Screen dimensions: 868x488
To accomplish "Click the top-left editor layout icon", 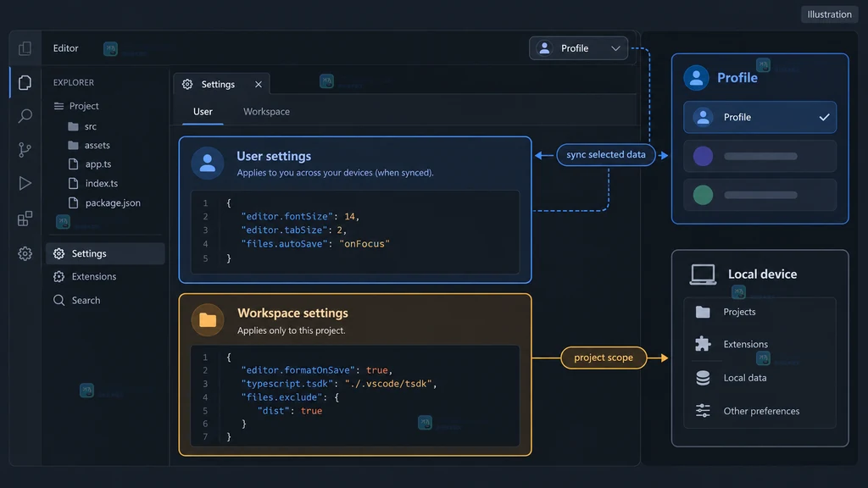I will pos(25,48).
